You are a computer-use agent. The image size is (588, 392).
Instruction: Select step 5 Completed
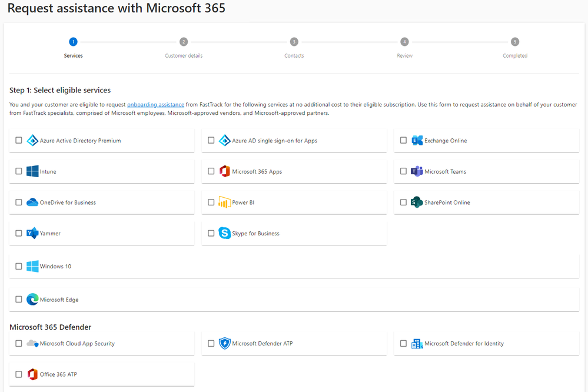[515, 42]
